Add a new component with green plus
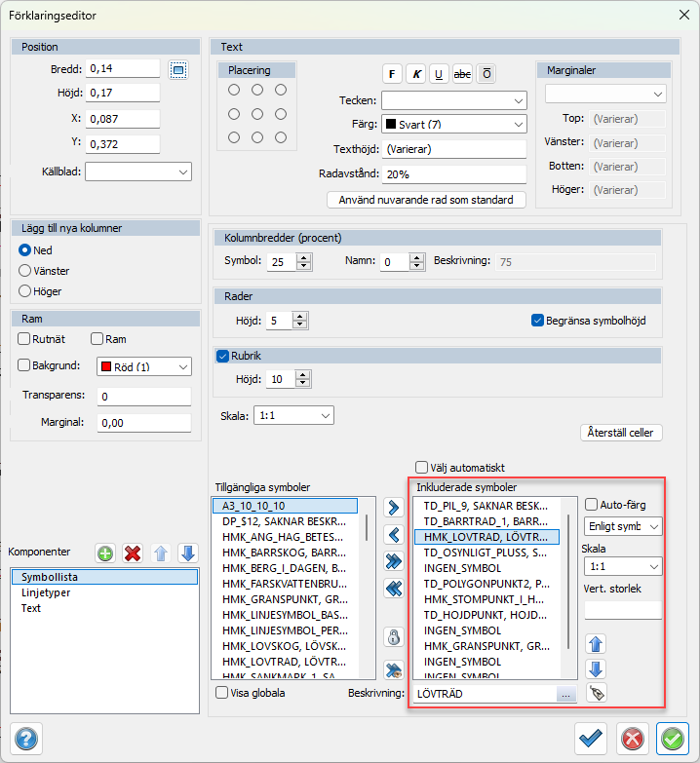This screenshot has height=763, width=700. coord(105,553)
